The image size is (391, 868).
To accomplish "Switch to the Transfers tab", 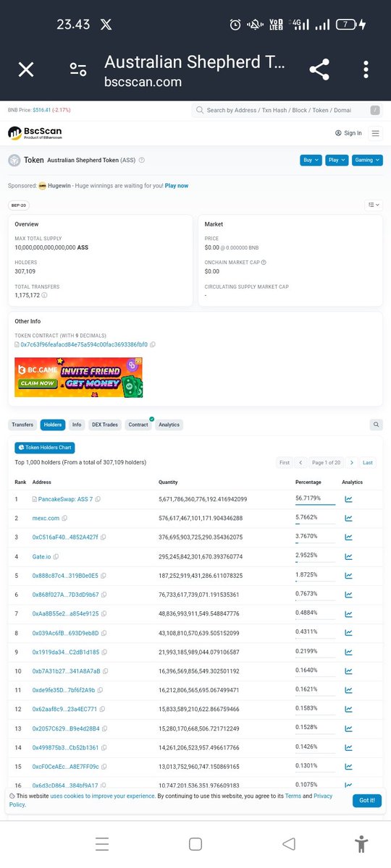I will pos(22,425).
